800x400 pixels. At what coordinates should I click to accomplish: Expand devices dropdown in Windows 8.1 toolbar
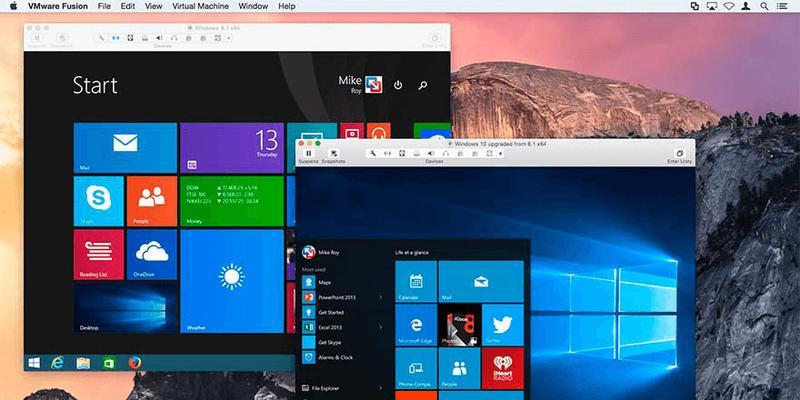229,38
